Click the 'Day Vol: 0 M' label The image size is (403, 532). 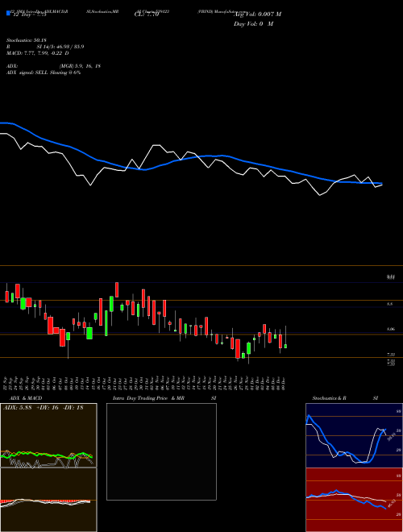click(253, 24)
